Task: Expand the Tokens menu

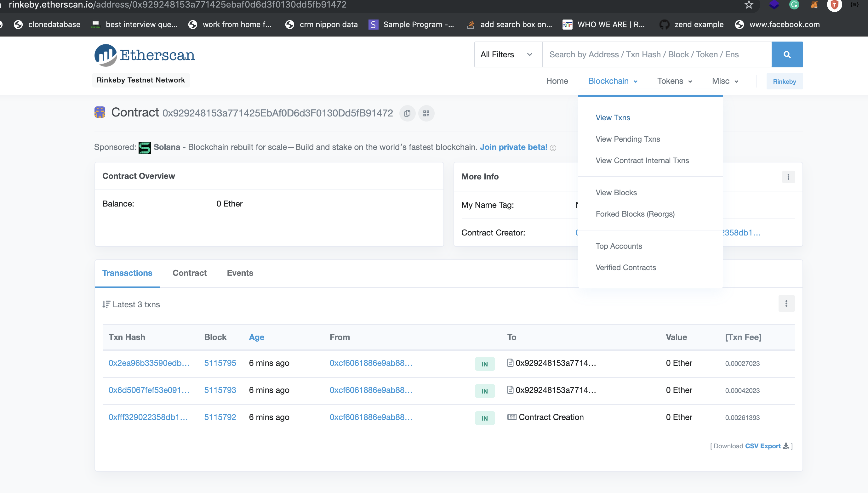Action: (674, 81)
